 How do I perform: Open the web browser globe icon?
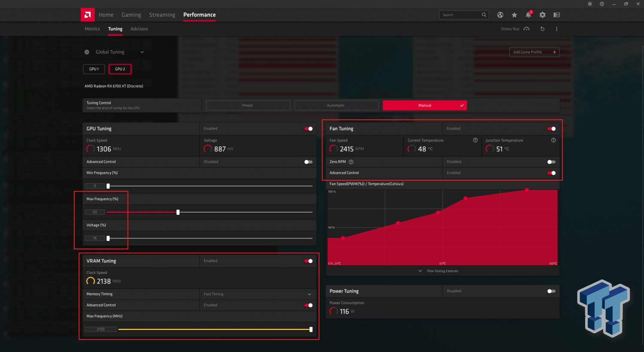pos(500,15)
